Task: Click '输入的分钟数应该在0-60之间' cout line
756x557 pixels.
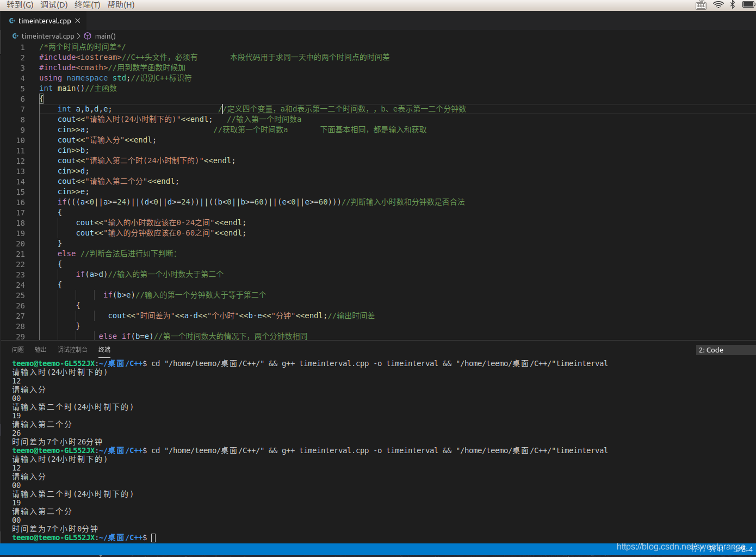Action: coord(161,233)
